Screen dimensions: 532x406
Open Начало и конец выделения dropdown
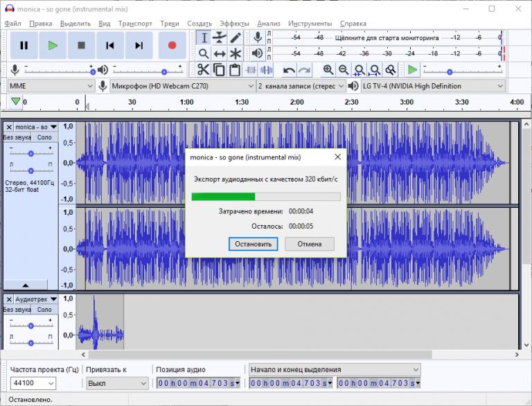[335, 369]
